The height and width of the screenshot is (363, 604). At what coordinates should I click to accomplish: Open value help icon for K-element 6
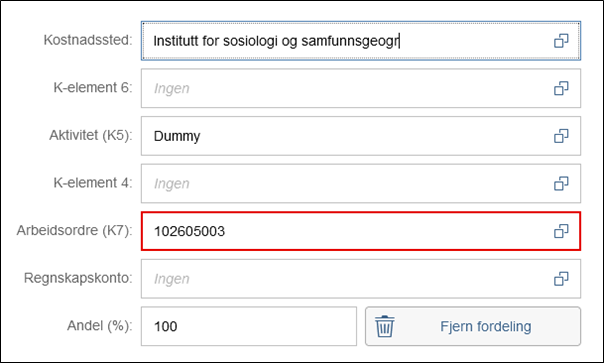561,88
